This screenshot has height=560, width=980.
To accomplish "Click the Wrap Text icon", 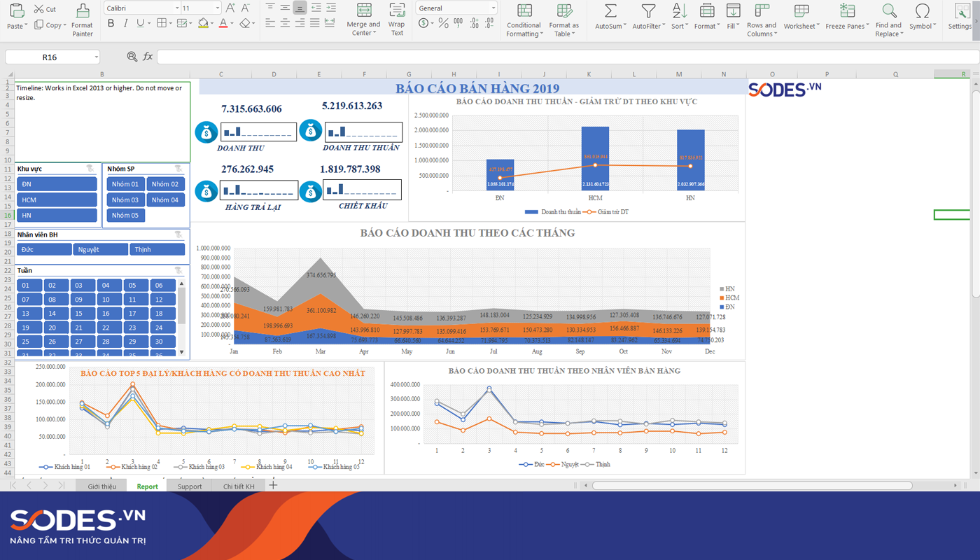I will coord(397,11).
